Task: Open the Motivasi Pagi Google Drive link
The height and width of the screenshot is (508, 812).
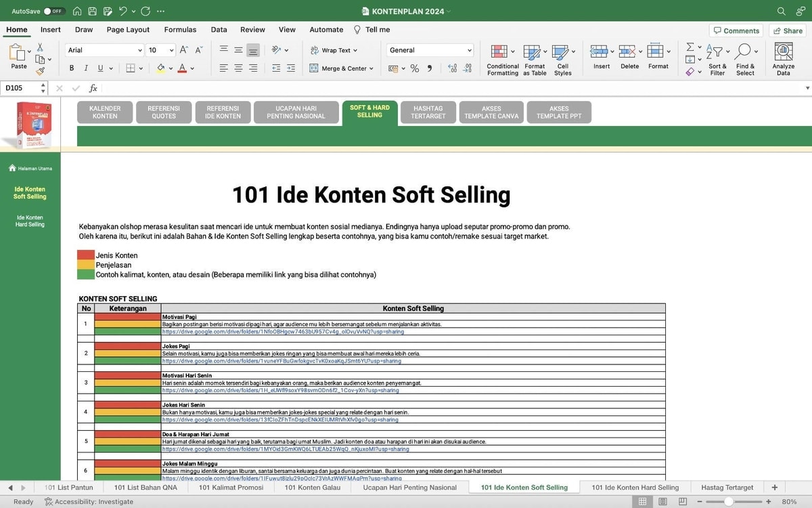Action: click(283, 332)
